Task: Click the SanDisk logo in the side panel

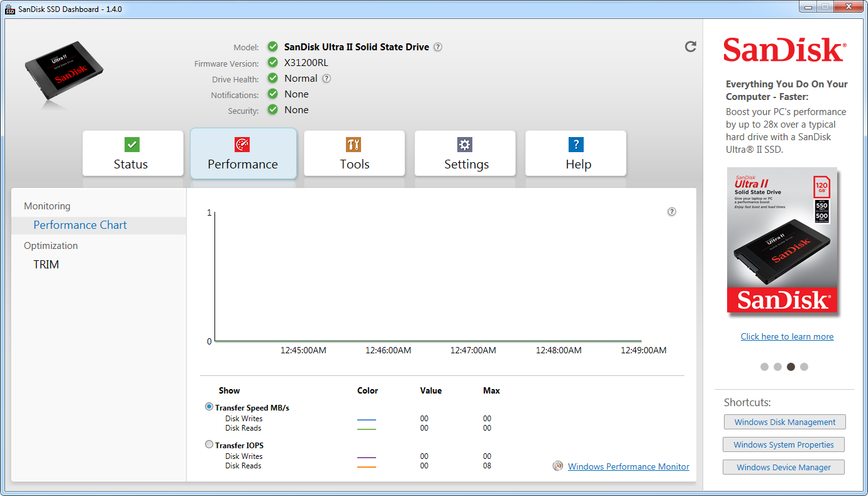Action: point(784,50)
